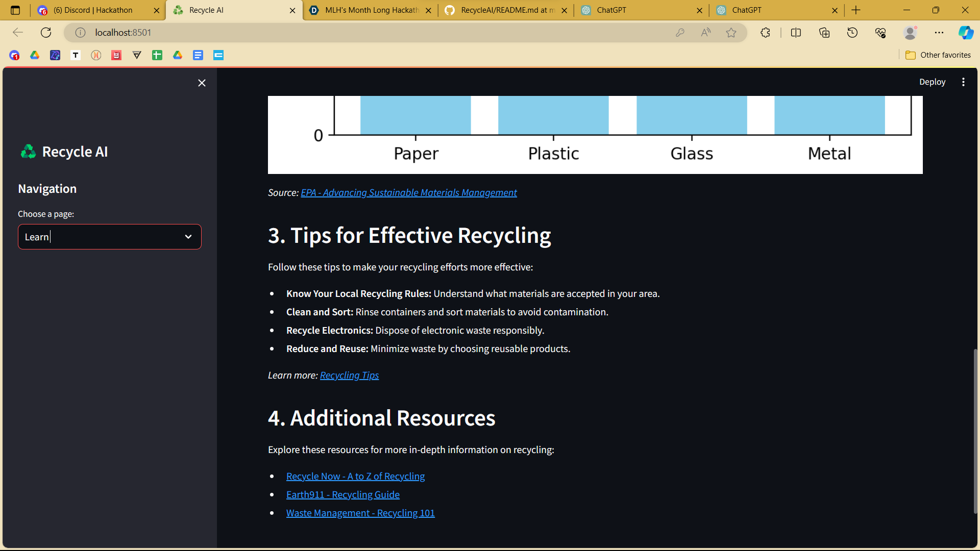Close the Recycle AI sidebar
This screenshot has width=980, height=551.
(202, 83)
